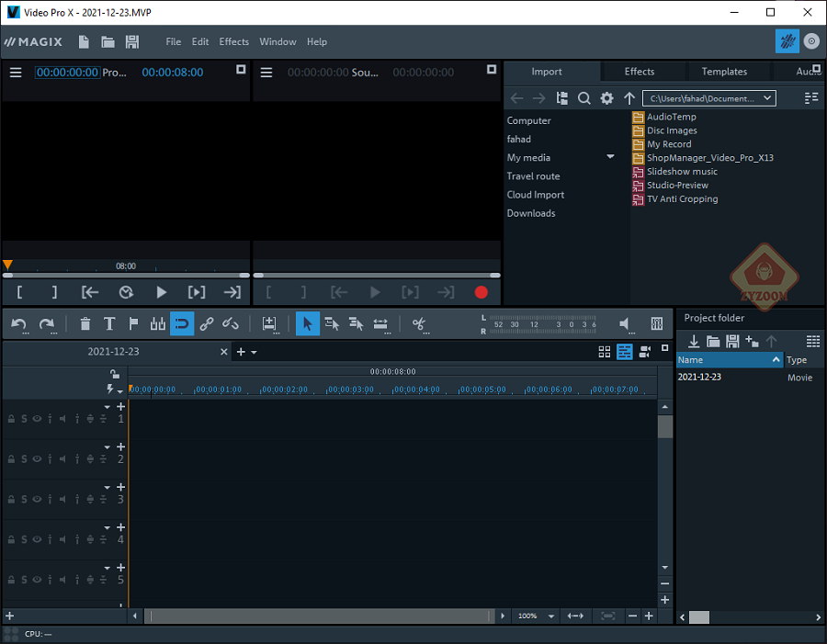Expand track 1 options dropdown arrow
Viewport: 827px width, 644px height.
(x=108, y=407)
